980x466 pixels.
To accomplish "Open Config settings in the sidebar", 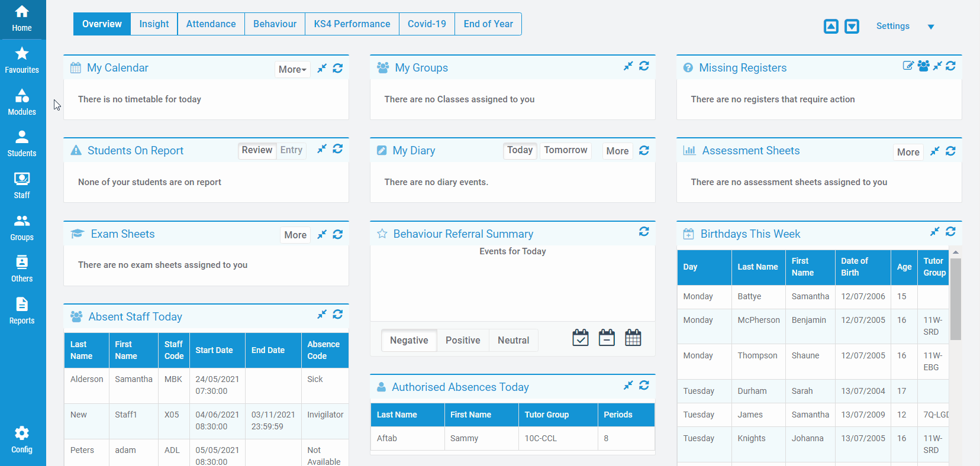I will coord(22,440).
